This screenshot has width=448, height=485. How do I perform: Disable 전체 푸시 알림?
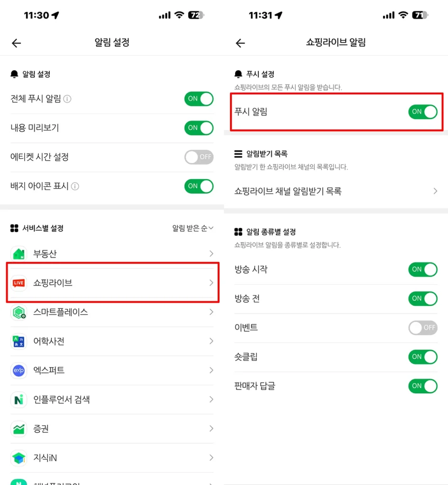tap(199, 99)
